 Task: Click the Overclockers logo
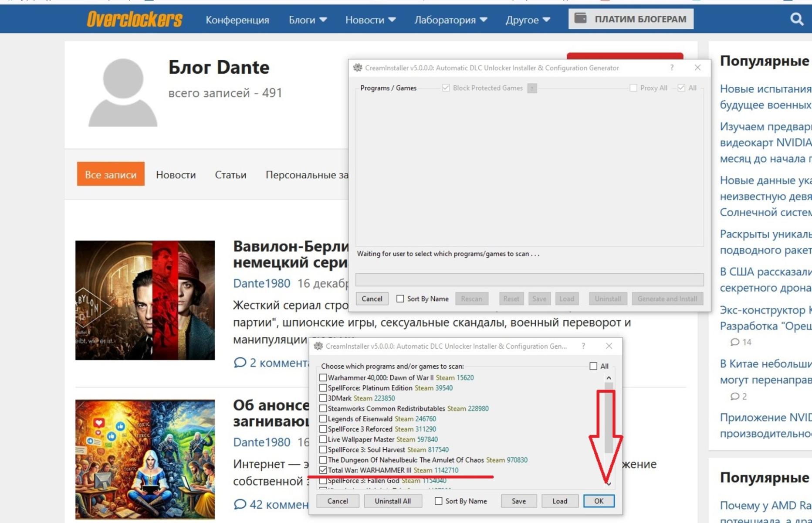135,19
